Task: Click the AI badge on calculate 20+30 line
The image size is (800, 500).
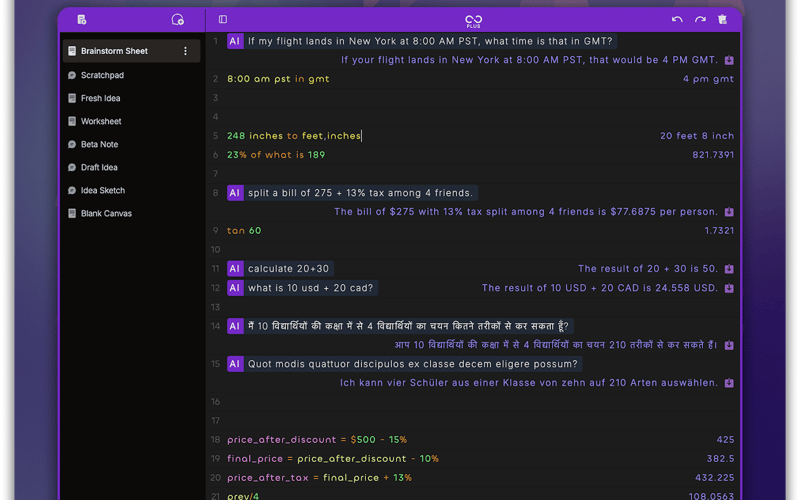Action: [235, 268]
